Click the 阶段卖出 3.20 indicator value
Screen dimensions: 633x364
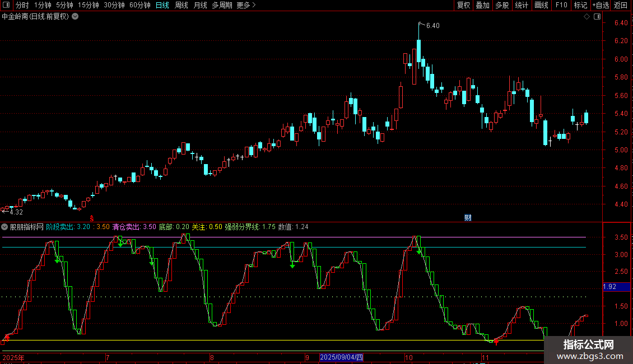click(68, 227)
